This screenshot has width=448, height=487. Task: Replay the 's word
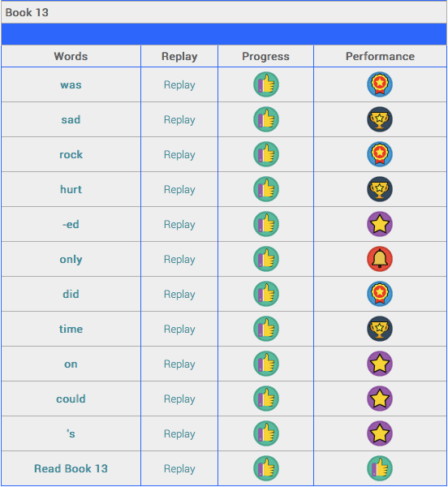point(179,434)
